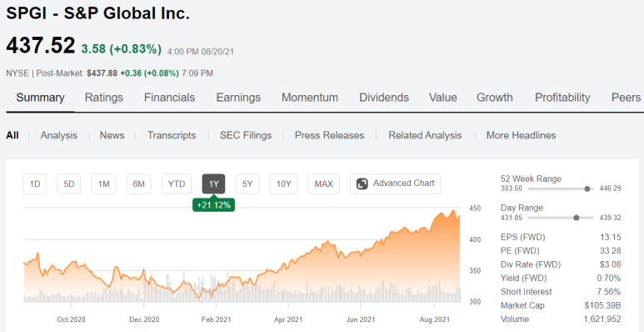The width and height of the screenshot is (644, 332).
Task: Set chart range to MAX
Action: coord(323,184)
